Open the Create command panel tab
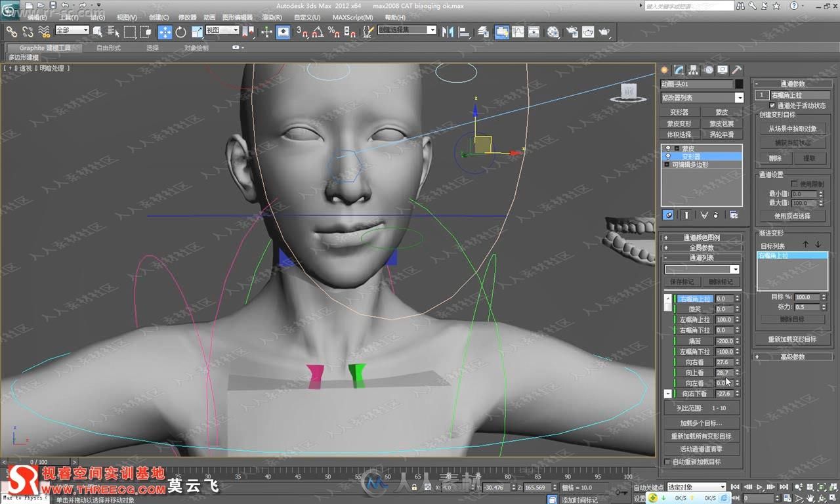 click(x=664, y=70)
